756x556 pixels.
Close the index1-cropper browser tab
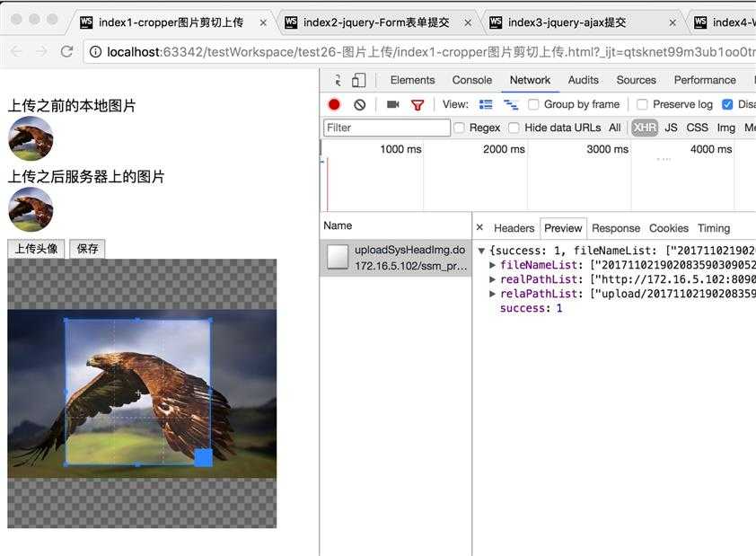[x=263, y=22]
